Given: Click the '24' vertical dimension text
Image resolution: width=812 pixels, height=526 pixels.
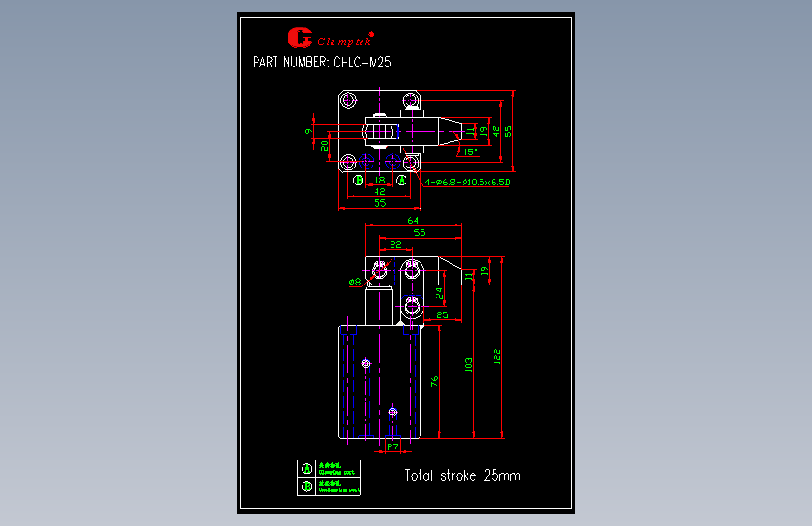Looking at the screenshot, I should [x=439, y=293].
